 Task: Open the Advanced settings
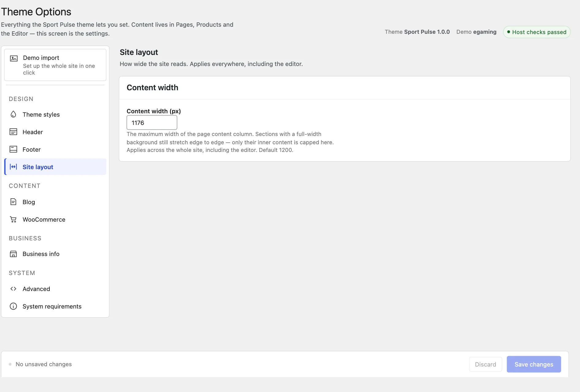point(55,289)
